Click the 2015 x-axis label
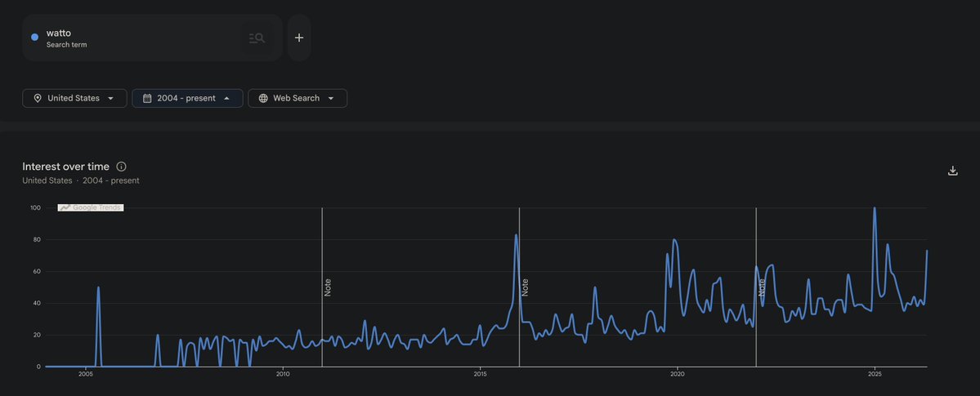 pyautogui.click(x=480, y=374)
